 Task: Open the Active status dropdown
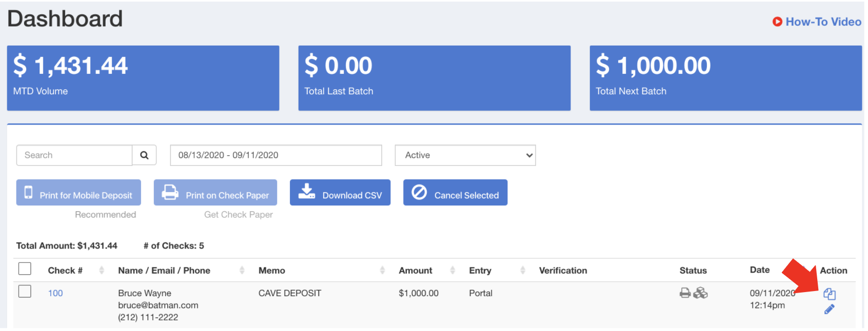[465, 155]
